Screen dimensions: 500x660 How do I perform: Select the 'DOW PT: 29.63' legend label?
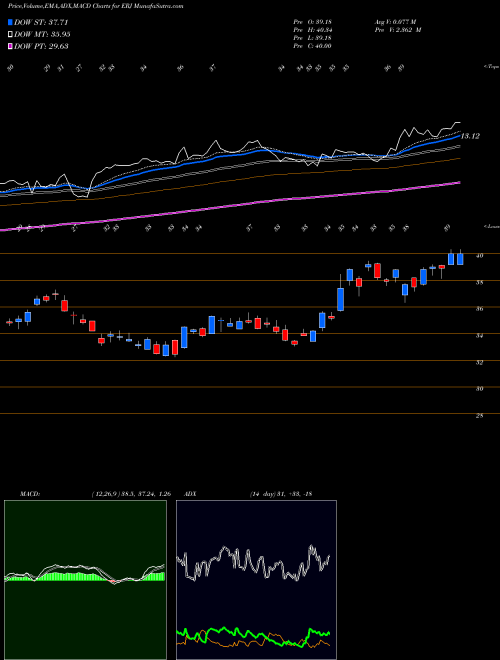click(x=42, y=46)
